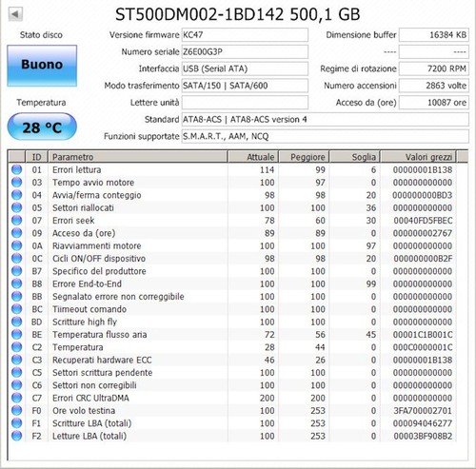Click the status icon for row 09 Acceso da (ore)
The width and height of the screenshot is (476, 469).
tap(16, 233)
